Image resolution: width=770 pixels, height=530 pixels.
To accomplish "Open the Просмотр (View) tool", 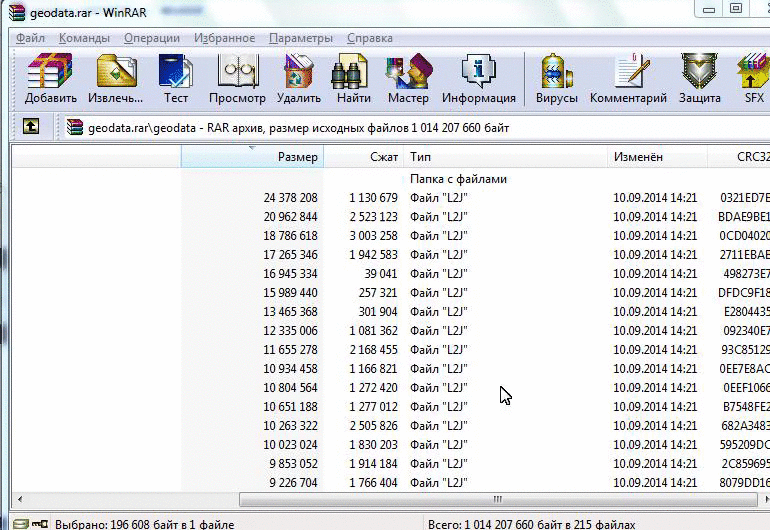I will tap(238, 79).
